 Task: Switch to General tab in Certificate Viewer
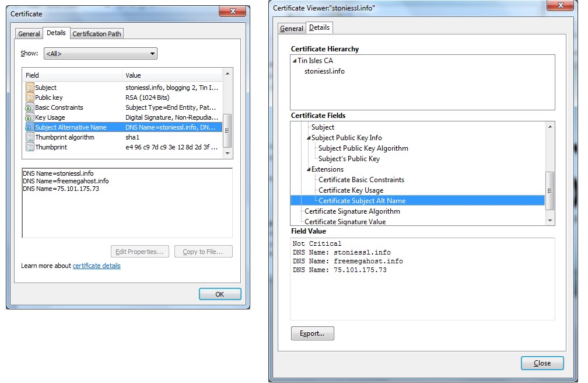tap(292, 29)
